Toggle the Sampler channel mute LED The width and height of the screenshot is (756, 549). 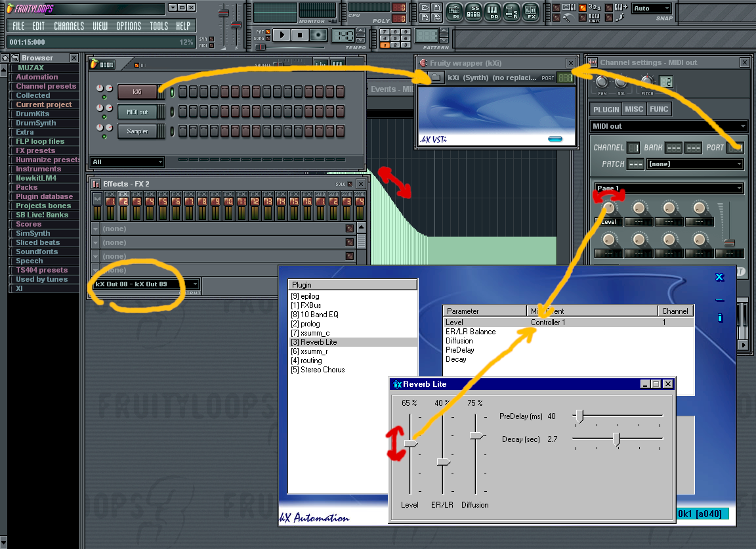click(x=104, y=137)
